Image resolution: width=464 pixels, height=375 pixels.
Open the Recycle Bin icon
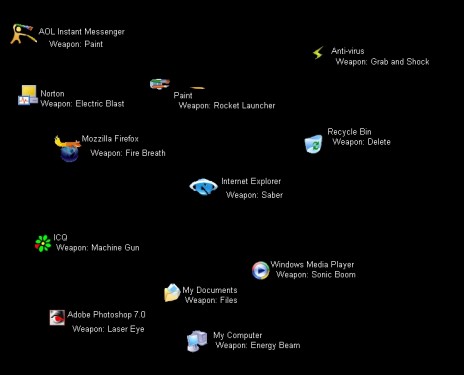tap(313, 144)
